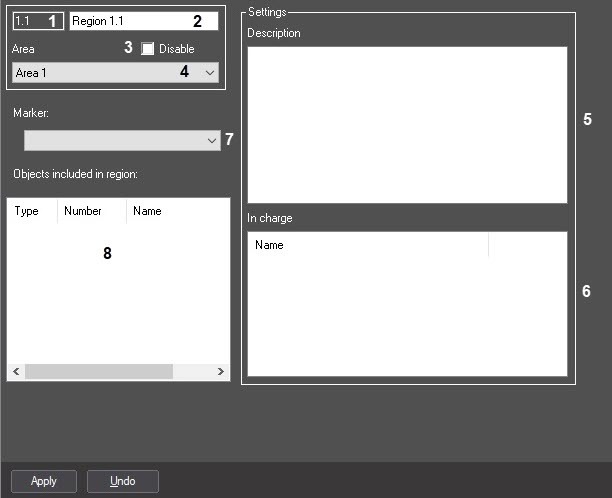612x498 pixels.
Task: Click the left arrow of the horizontal scrollbar
Action: click(16, 371)
